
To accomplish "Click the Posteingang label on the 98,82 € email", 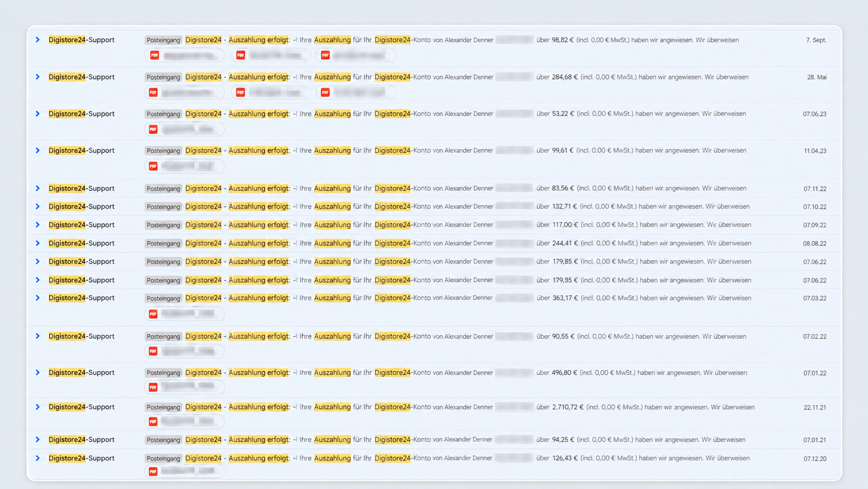I will click(x=163, y=40).
